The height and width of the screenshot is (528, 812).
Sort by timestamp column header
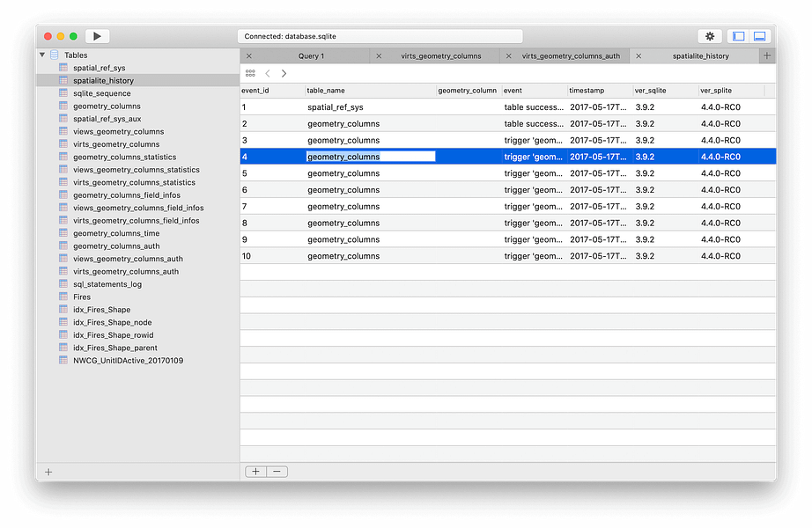601,91
